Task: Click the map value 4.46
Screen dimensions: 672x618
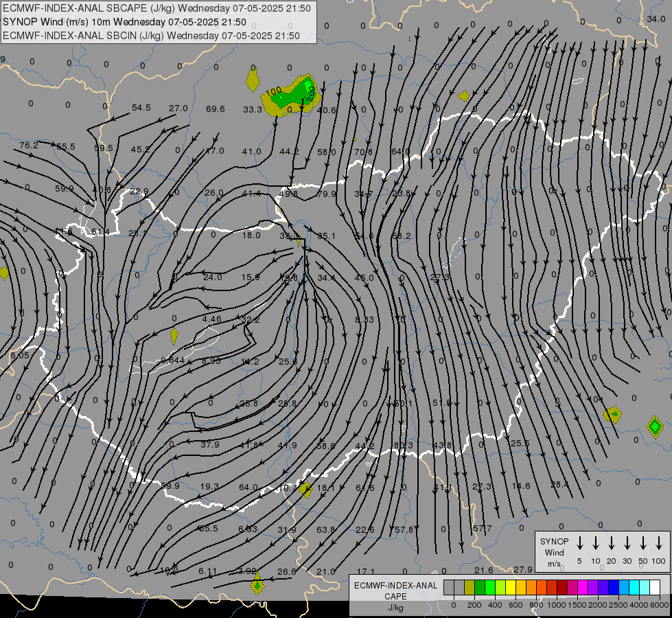Action: 211,319
